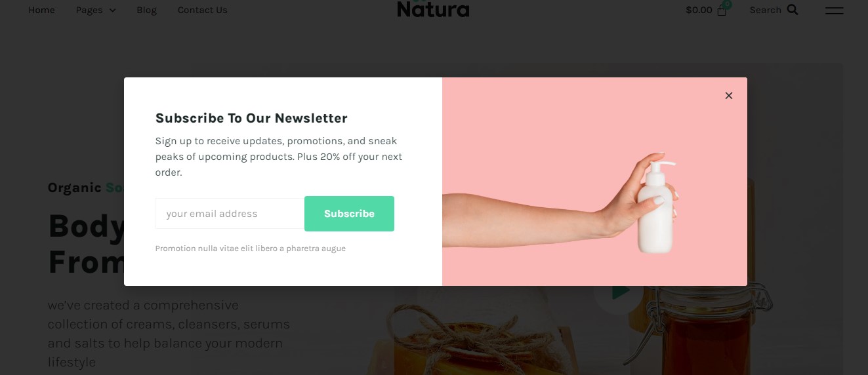The height and width of the screenshot is (375, 868).
Task: Click the green cart count badge
Action: point(727,4)
